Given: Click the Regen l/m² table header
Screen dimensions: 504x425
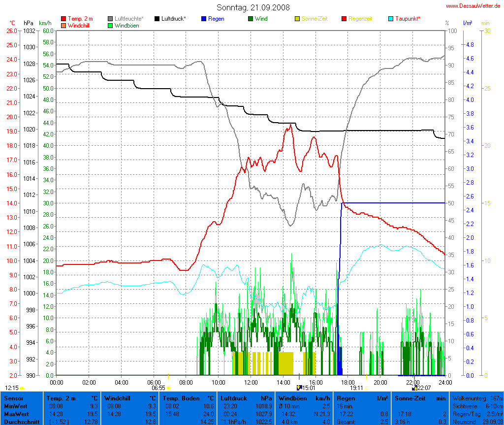Looking at the screenshot, I should point(362,398).
